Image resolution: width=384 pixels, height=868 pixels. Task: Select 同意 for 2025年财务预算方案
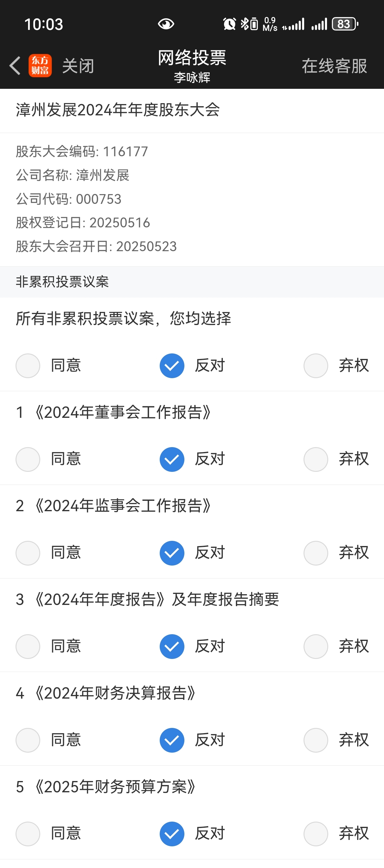(28, 834)
